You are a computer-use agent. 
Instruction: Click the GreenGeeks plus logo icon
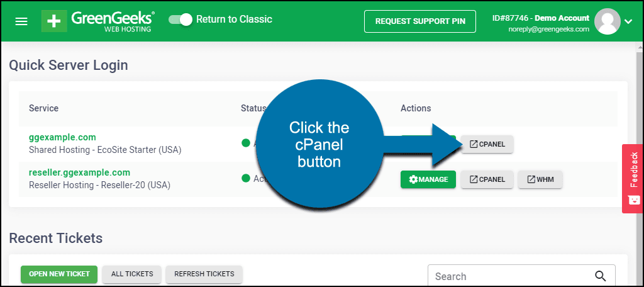click(54, 21)
